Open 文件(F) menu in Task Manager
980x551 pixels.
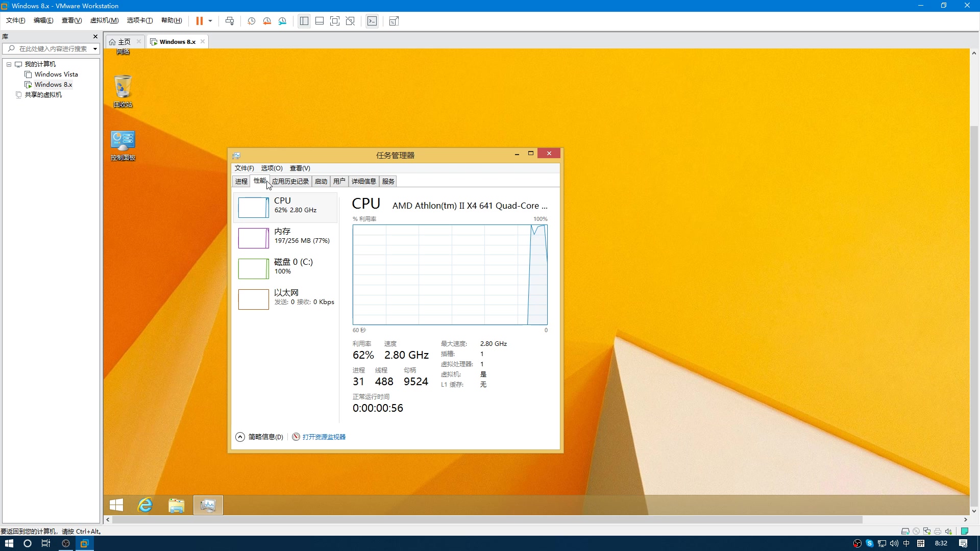tap(243, 167)
